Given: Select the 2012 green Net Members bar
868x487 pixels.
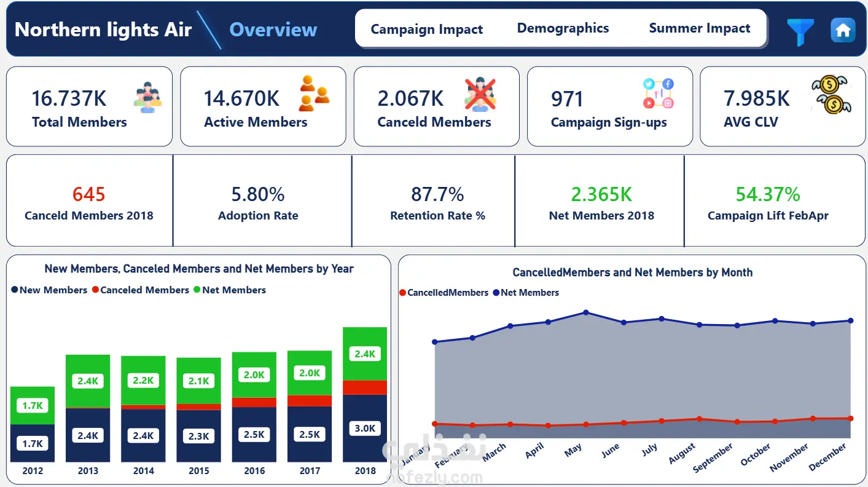Looking at the screenshot, I should (x=33, y=405).
